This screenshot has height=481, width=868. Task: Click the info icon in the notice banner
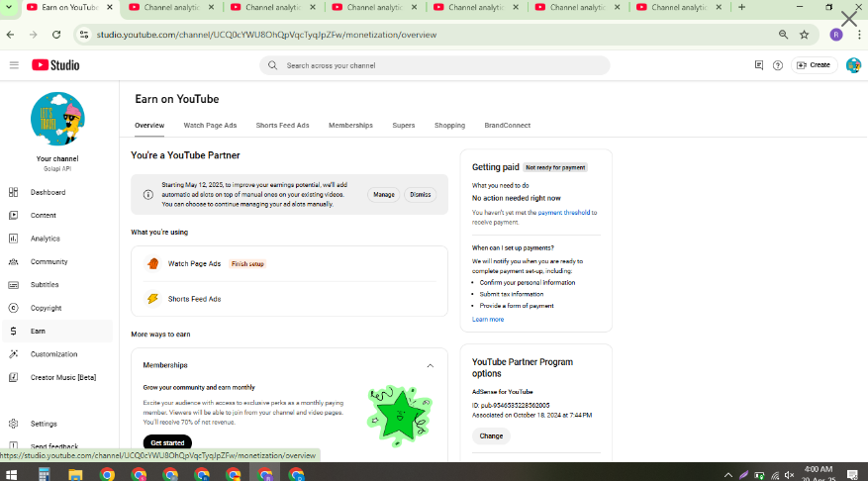147,195
